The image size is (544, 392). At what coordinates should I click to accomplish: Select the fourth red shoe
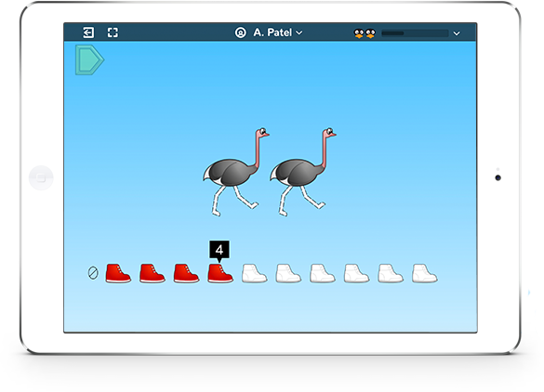(x=220, y=273)
